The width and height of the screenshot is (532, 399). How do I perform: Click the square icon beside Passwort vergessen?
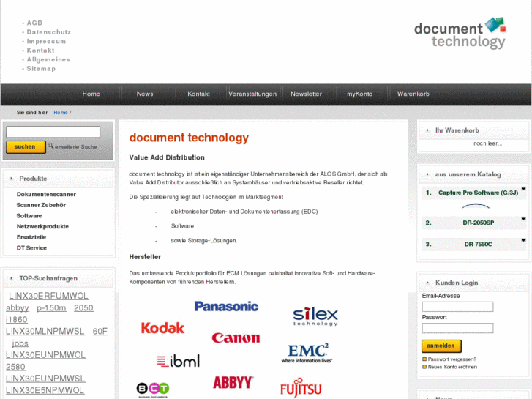pos(424,359)
